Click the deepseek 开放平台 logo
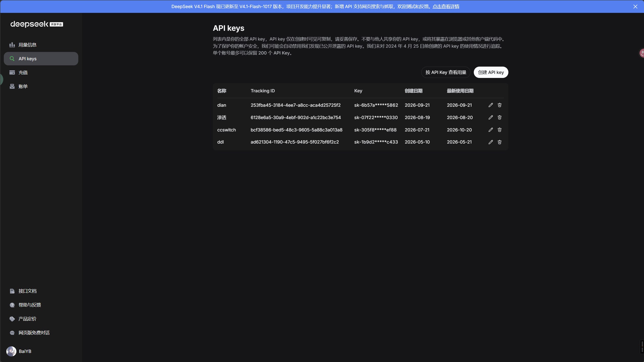Image resolution: width=644 pixels, height=362 pixels. point(37,24)
